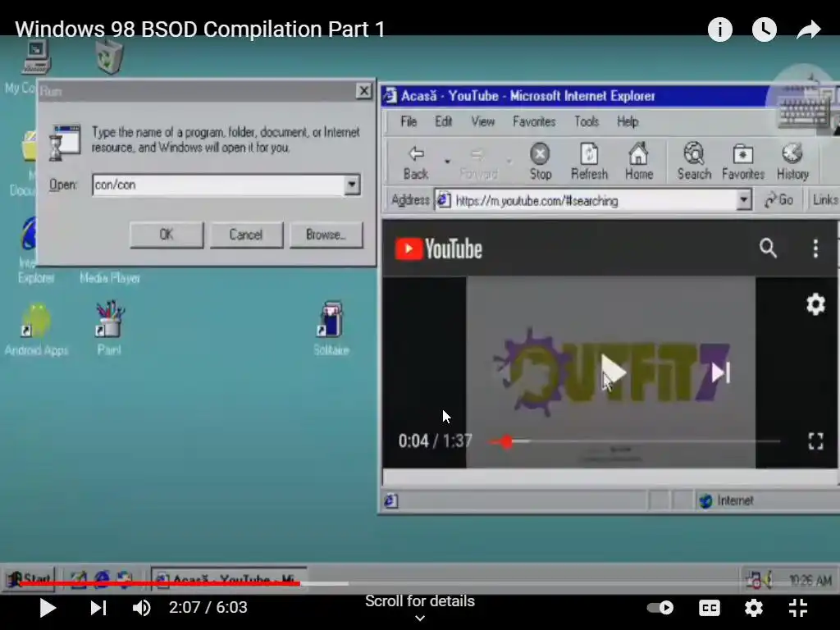Open the IE Address bar dropdown

tap(743, 200)
